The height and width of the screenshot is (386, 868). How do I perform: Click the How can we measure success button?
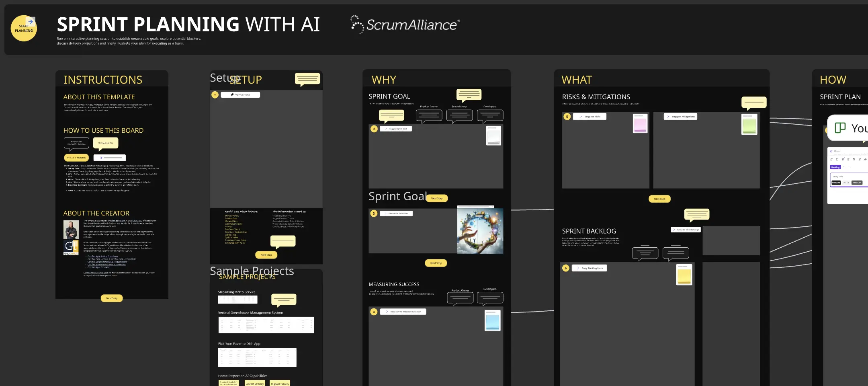point(403,312)
